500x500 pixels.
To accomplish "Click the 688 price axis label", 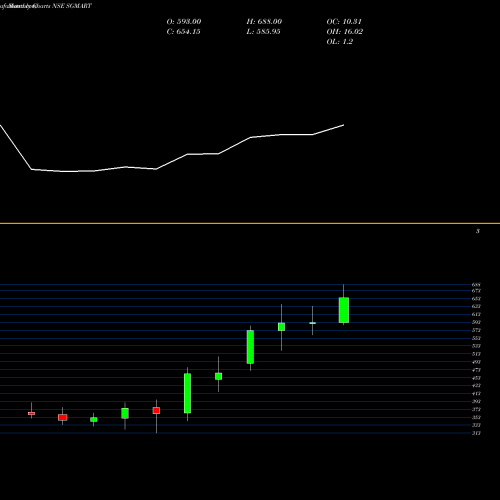I will (476, 285).
